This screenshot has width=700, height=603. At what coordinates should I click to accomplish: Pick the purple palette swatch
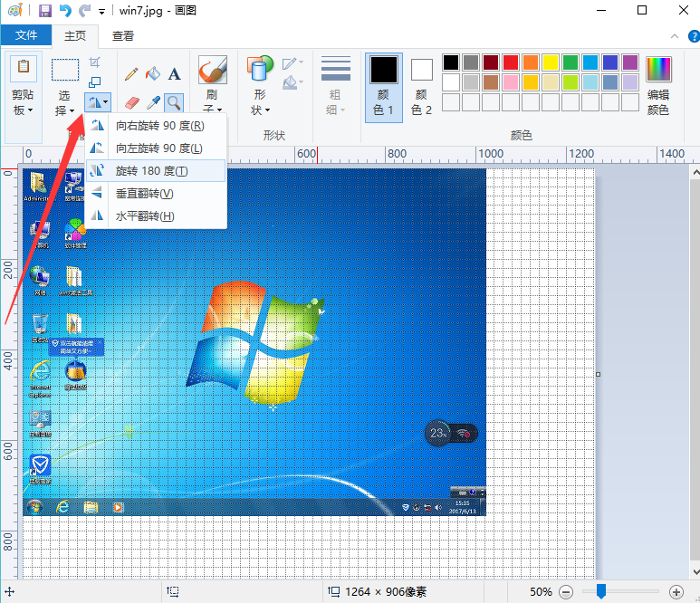tap(630, 62)
